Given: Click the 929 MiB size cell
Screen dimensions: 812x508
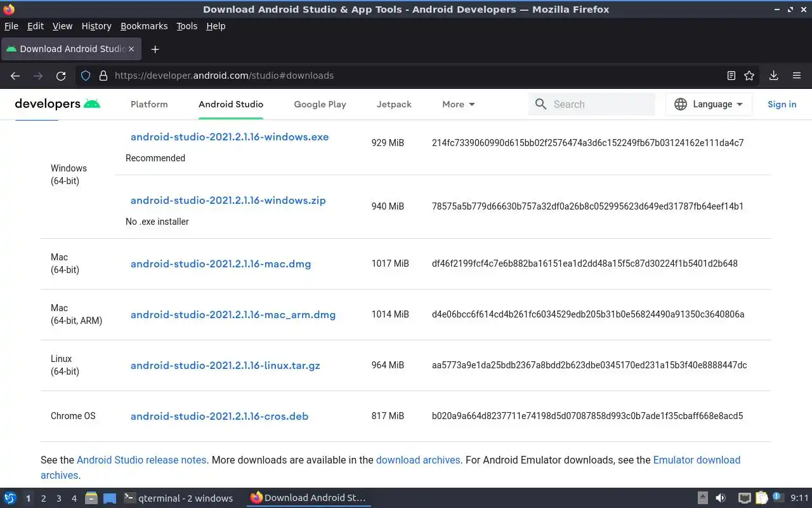Looking at the screenshot, I should click(x=388, y=143).
